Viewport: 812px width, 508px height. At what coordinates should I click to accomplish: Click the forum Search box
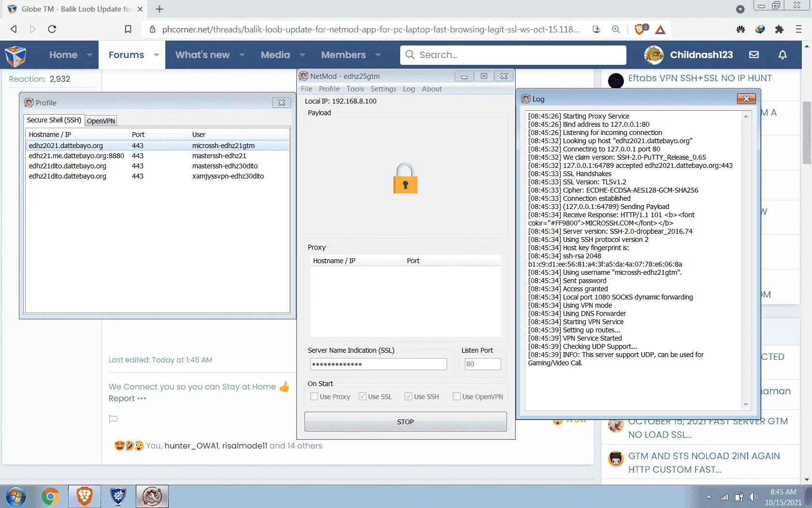coord(513,55)
